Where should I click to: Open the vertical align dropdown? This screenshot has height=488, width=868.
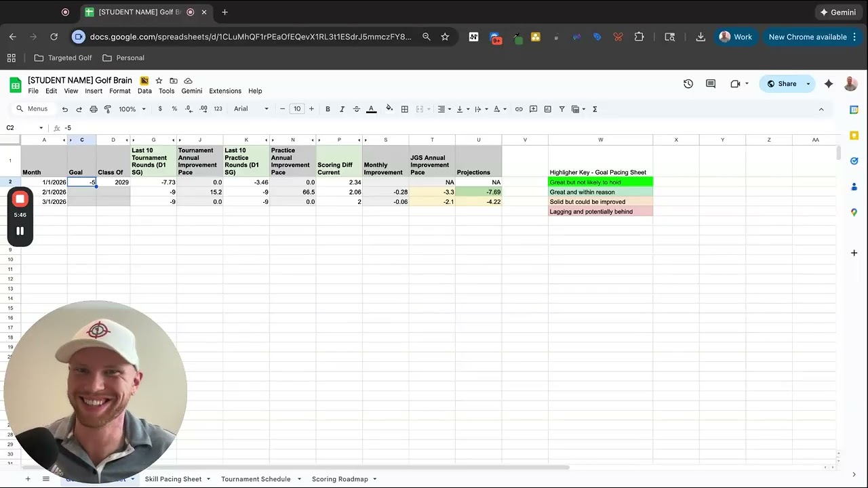462,109
